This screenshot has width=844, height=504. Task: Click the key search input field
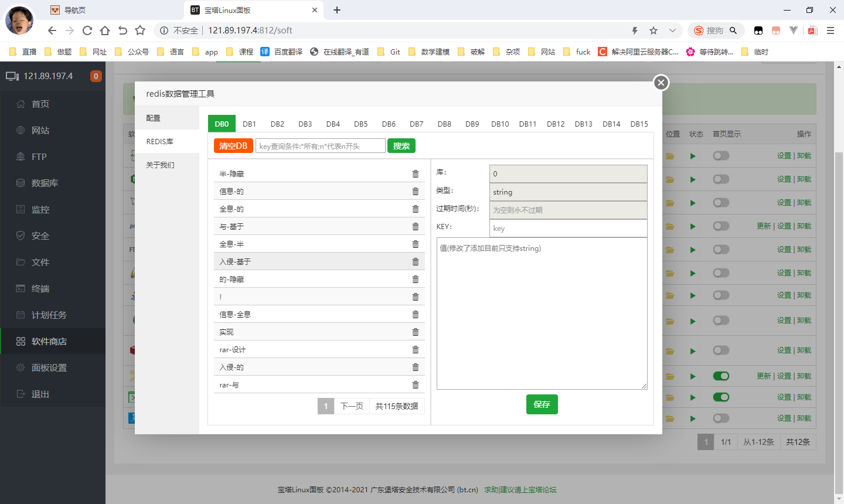click(321, 146)
